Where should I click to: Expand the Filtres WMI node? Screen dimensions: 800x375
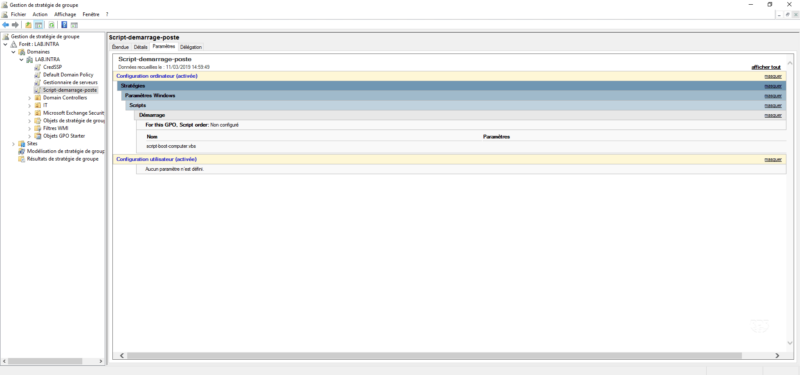click(30, 129)
